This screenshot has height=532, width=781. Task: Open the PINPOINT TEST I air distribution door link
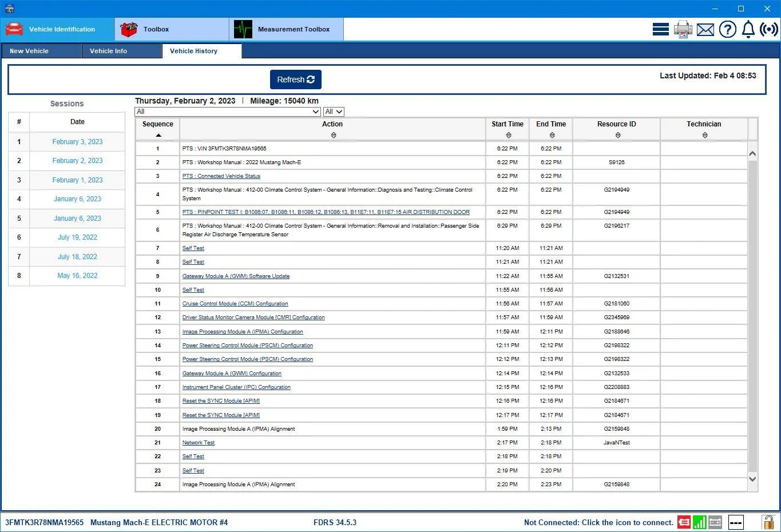pos(326,212)
